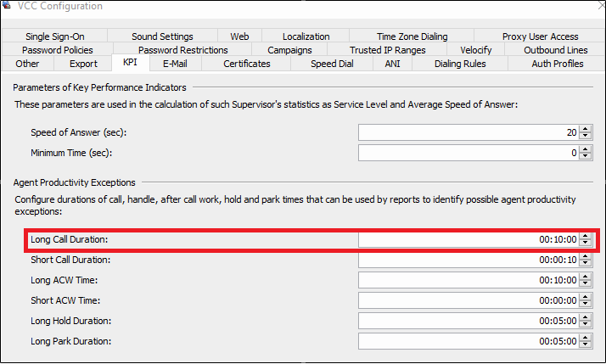Increment the Long Park Duration value
The height and width of the screenshot is (364, 606).
585,338
